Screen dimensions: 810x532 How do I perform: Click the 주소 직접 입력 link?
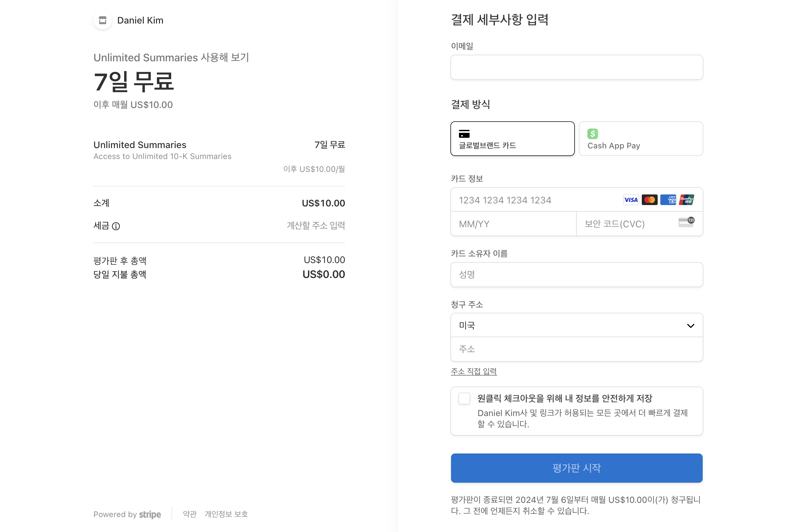pos(474,371)
